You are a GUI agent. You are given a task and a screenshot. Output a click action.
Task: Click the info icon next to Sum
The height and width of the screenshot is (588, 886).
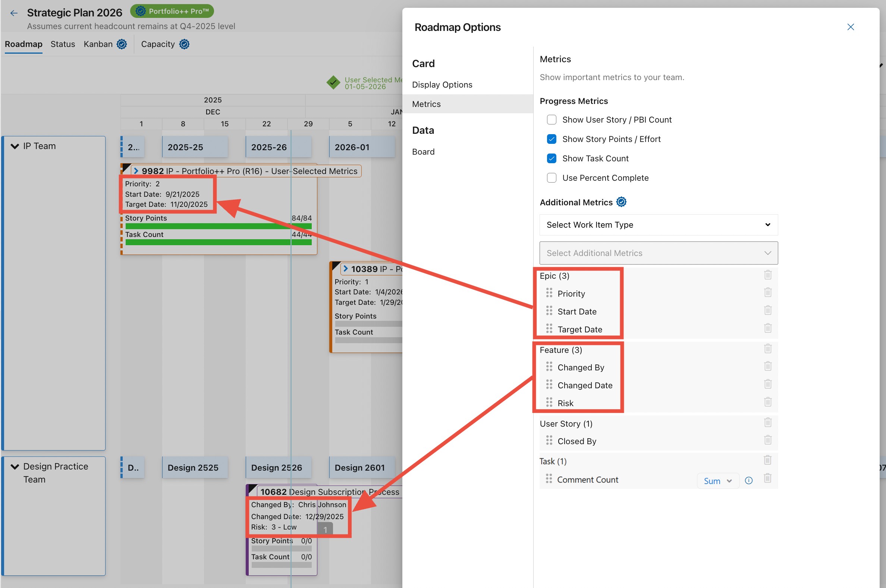(x=748, y=480)
